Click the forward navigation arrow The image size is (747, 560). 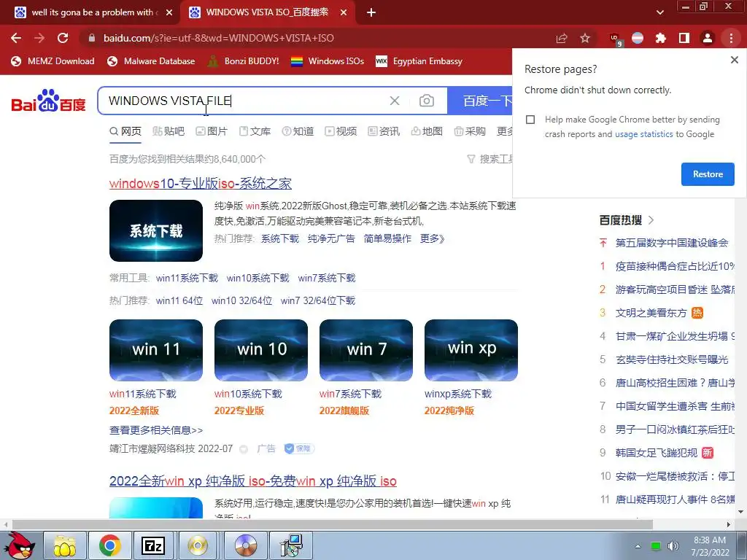coord(39,38)
